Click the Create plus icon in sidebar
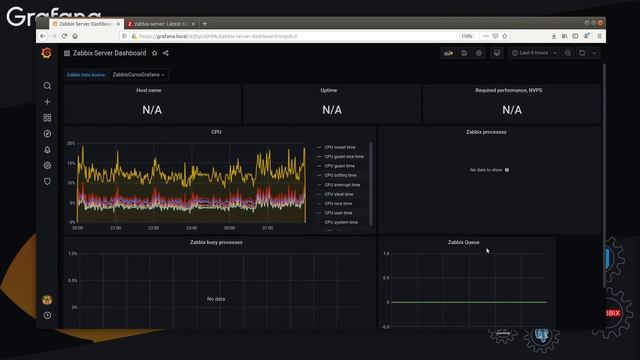Image resolution: width=640 pixels, height=360 pixels. click(47, 102)
